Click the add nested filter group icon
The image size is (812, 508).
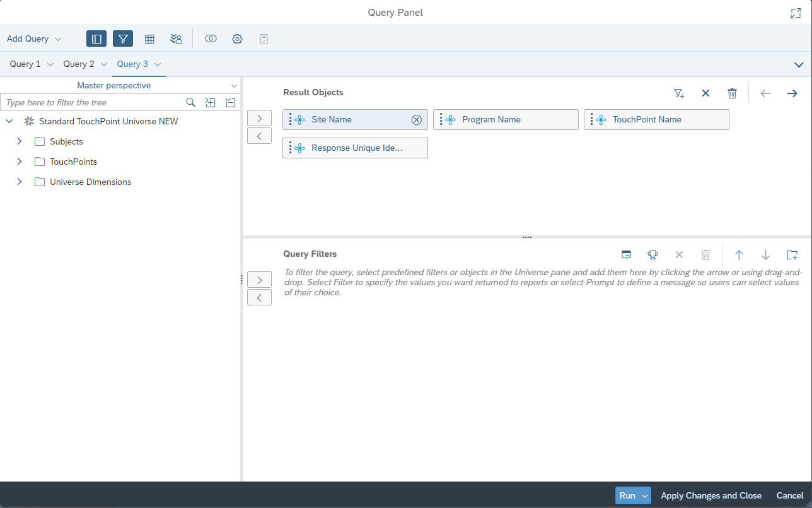[x=792, y=255]
